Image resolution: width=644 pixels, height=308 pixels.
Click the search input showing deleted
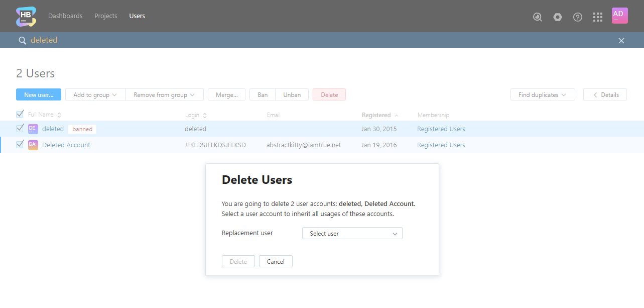tap(44, 40)
